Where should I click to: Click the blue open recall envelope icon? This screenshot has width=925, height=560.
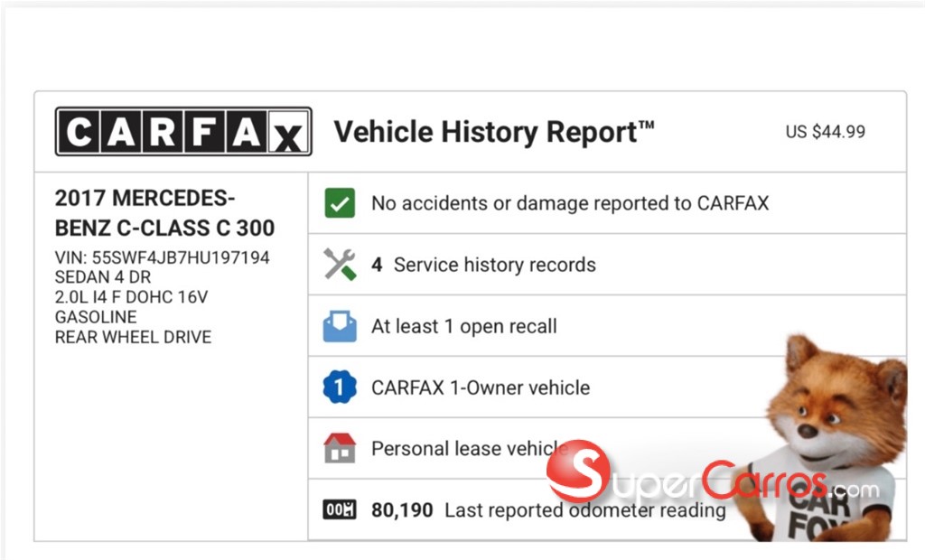point(340,326)
